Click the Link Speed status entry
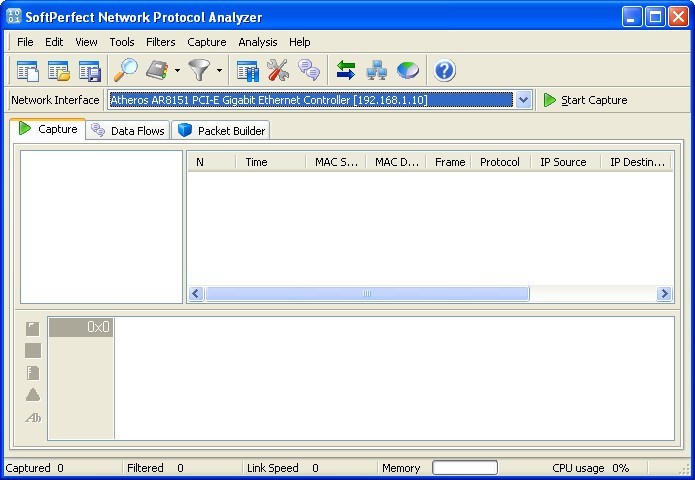This screenshot has width=695, height=480. pyautogui.click(x=283, y=468)
